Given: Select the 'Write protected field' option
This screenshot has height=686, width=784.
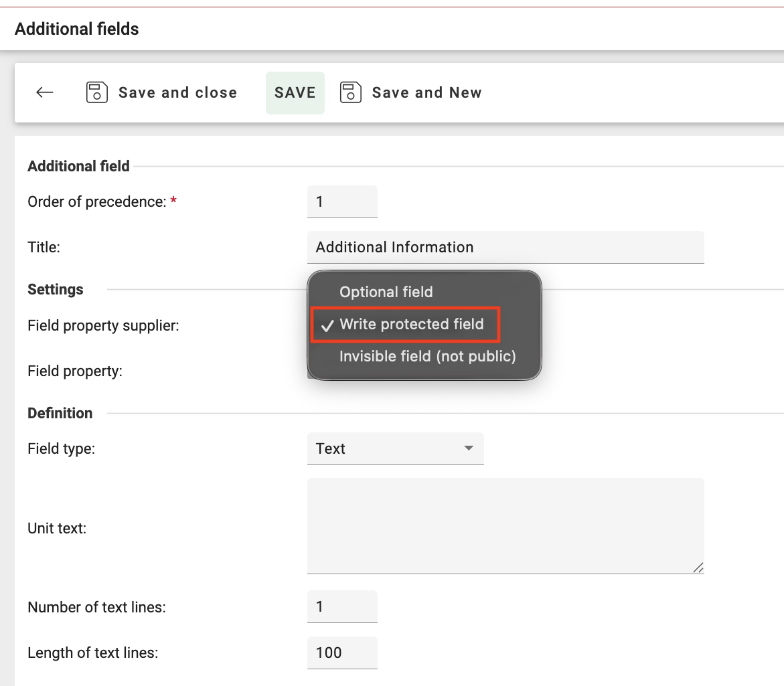Looking at the screenshot, I should 411,325.
